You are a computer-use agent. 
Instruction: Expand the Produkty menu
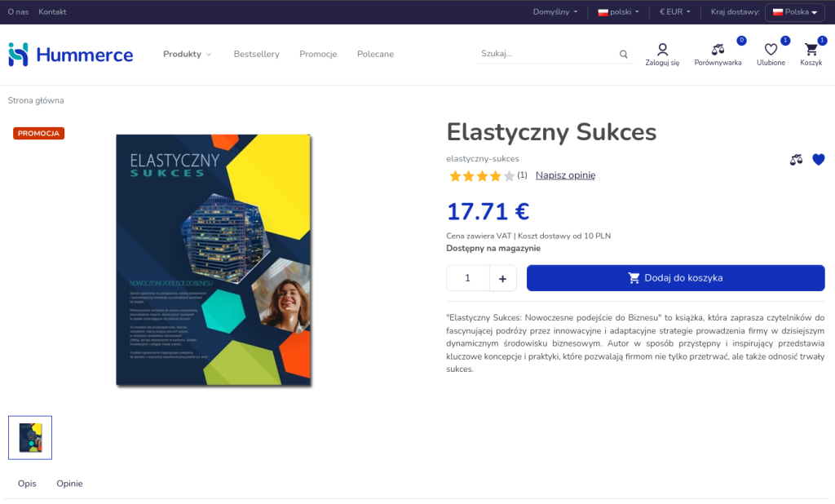point(187,55)
